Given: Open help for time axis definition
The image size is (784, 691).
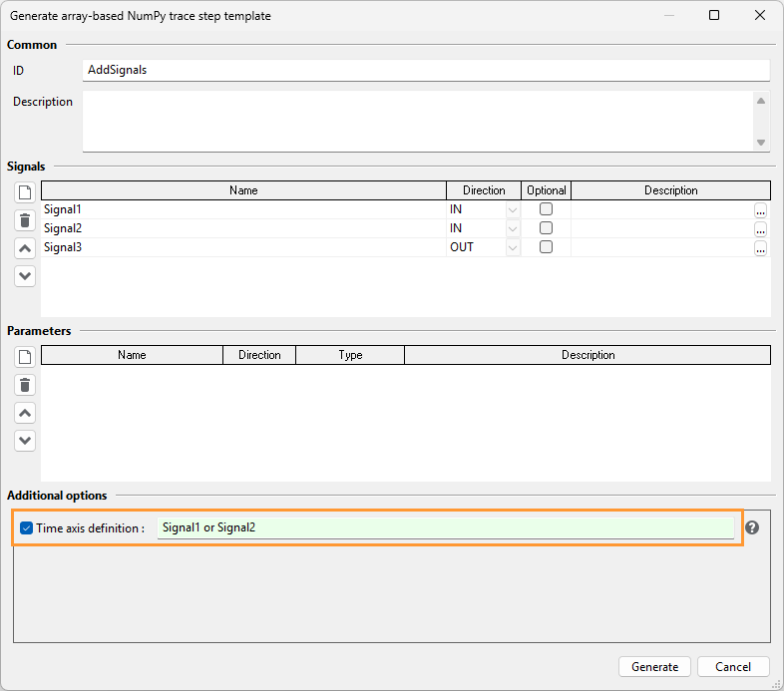Looking at the screenshot, I should click(x=752, y=527).
